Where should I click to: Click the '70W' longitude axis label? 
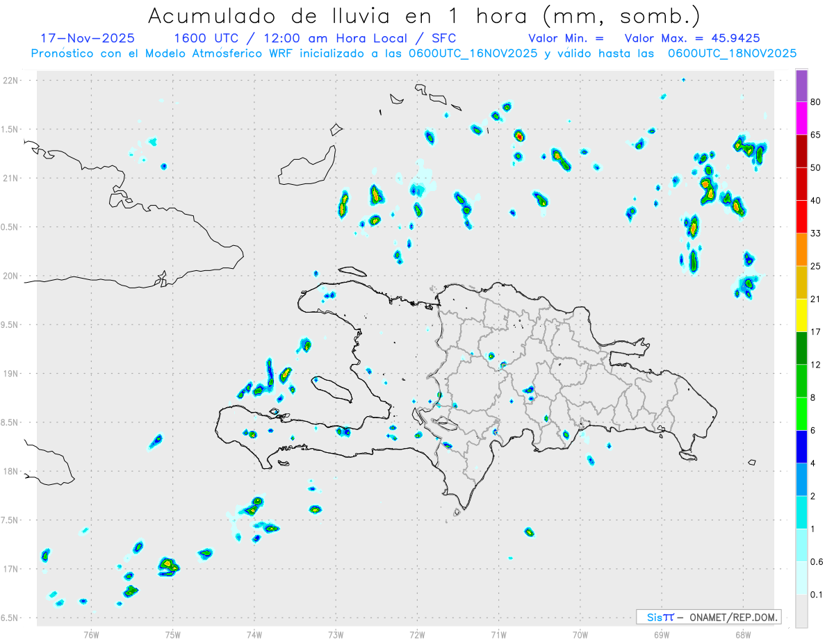[x=580, y=634]
